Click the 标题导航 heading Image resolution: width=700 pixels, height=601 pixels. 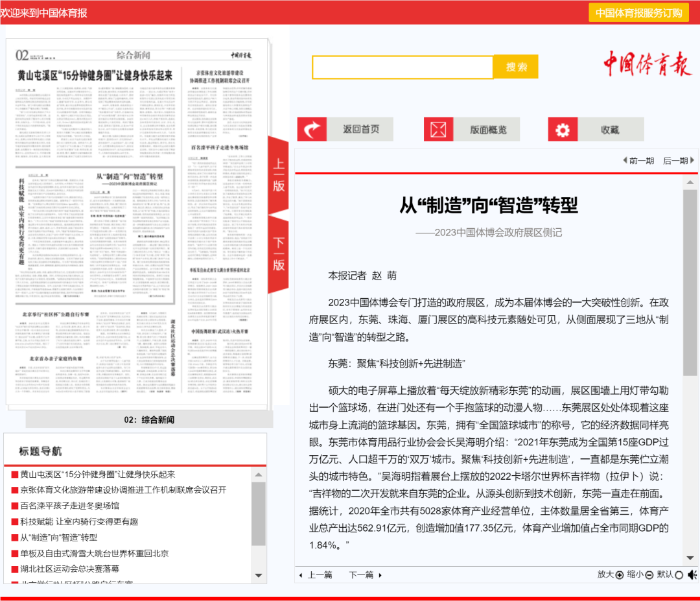[x=40, y=451]
